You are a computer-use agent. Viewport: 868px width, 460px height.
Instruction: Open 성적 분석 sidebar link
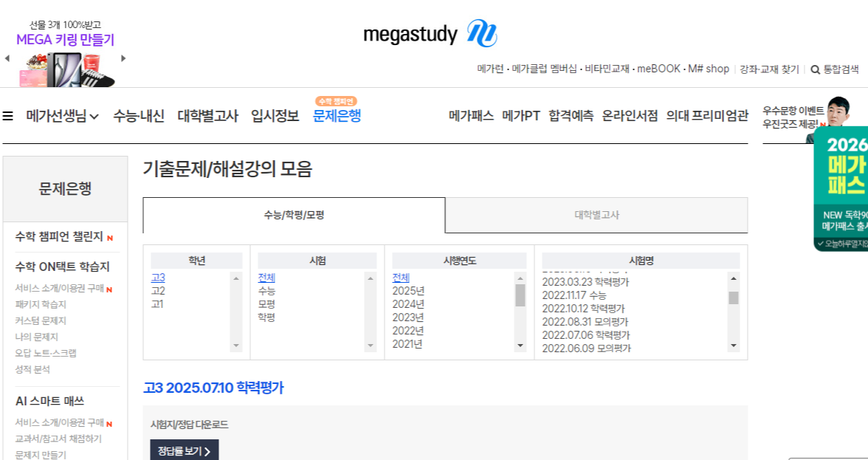pos(32,369)
